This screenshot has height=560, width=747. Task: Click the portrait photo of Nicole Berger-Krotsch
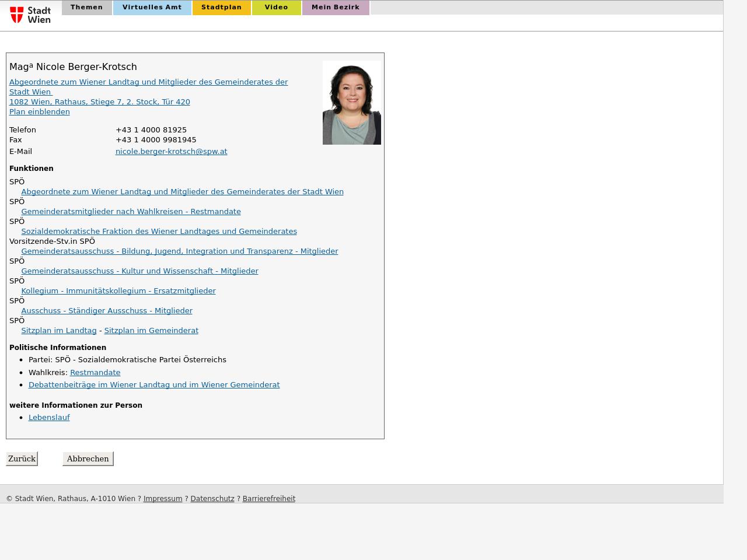pyautogui.click(x=352, y=103)
